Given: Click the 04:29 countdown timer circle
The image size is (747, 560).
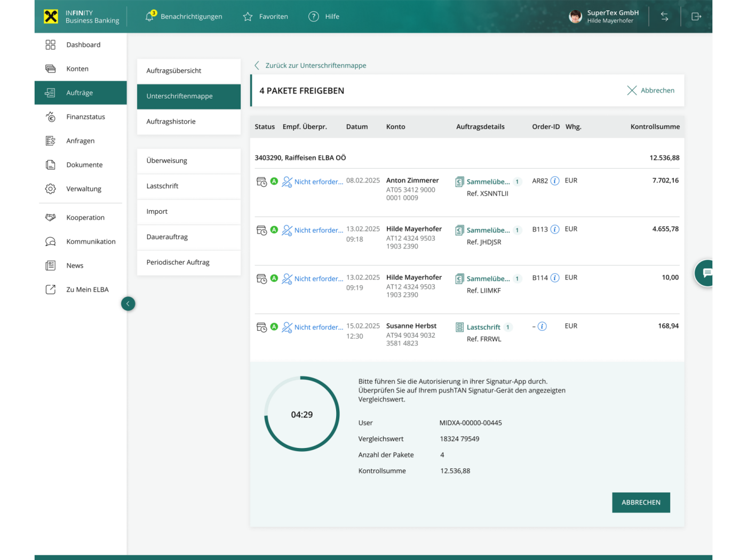Looking at the screenshot, I should [x=302, y=414].
